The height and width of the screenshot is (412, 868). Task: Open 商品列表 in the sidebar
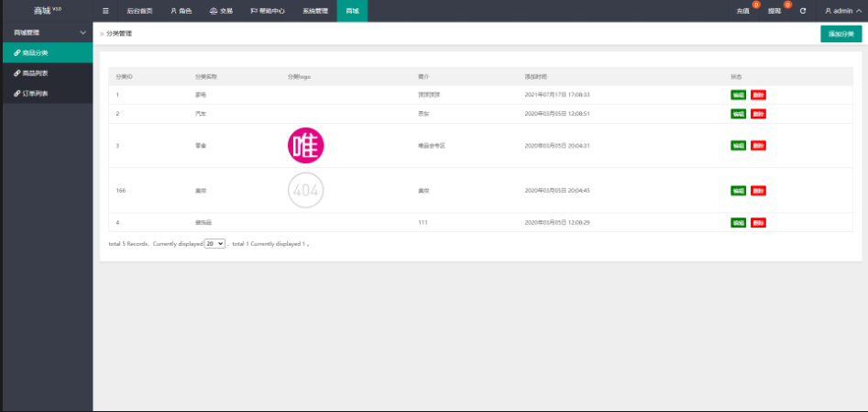point(47,73)
